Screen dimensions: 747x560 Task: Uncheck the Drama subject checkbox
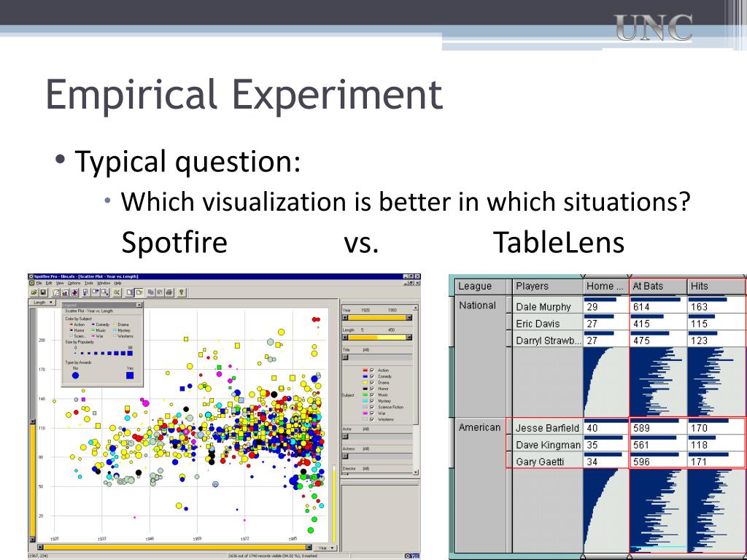(372, 382)
